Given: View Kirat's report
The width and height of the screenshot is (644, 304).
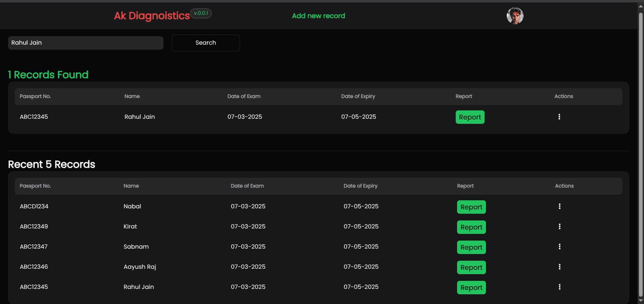Looking at the screenshot, I should pos(471,227).
